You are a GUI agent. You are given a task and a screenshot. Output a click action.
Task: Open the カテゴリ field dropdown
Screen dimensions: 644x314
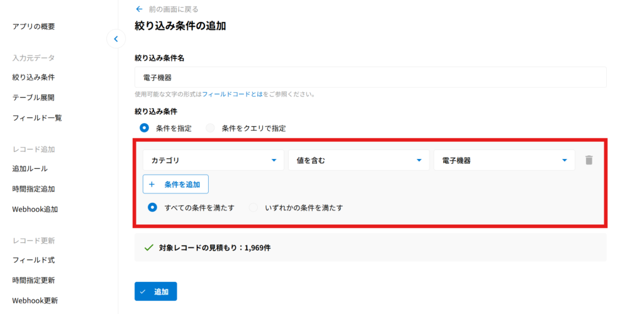coord(213,160)
